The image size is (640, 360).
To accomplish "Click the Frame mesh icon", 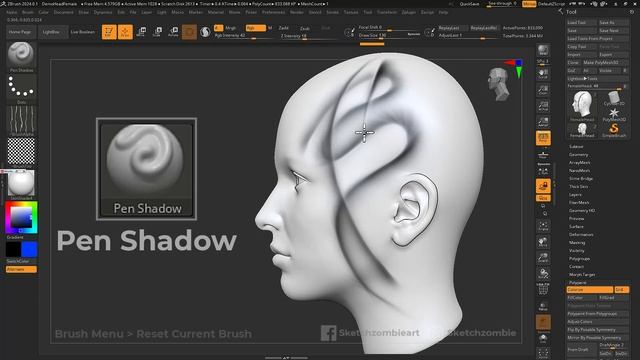I will click(543, 226).
